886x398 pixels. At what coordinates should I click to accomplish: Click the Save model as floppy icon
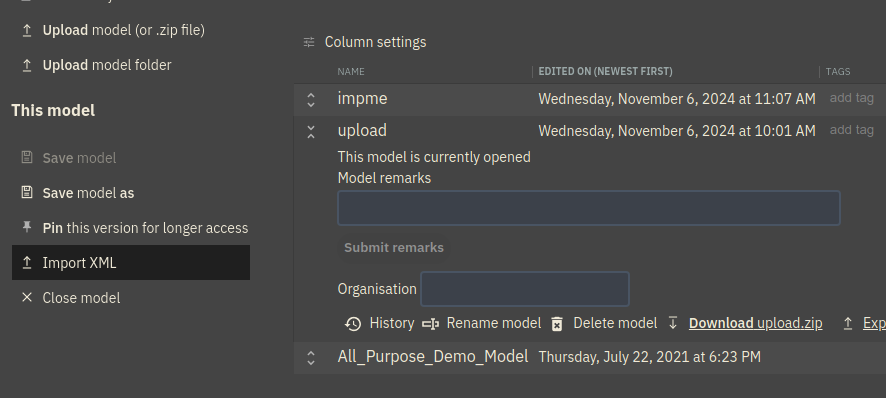point(27,192)
